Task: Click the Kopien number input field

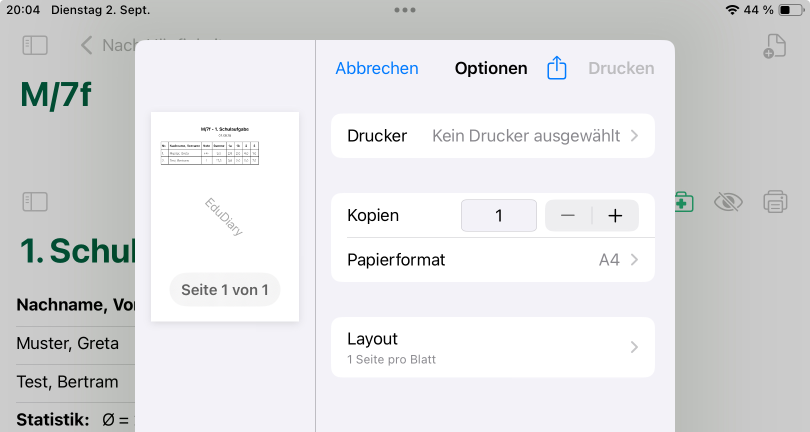Action: pos(498,216)
